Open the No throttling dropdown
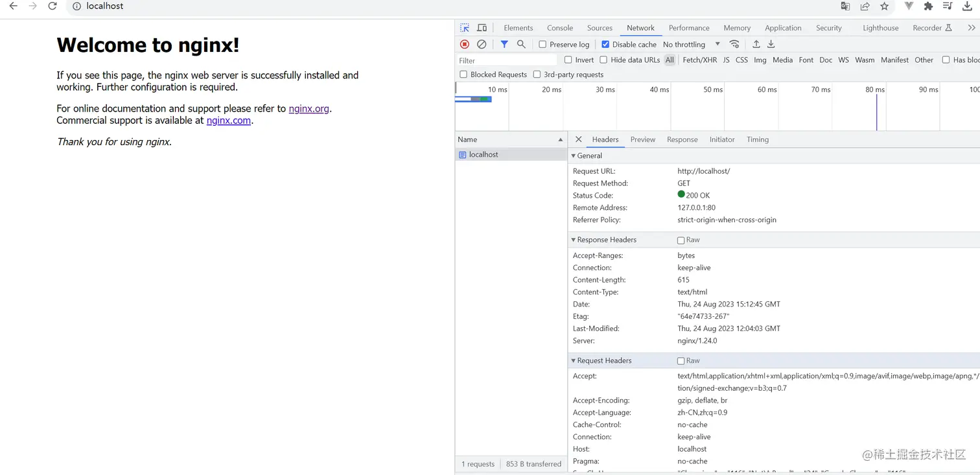The height and width of the screenshot is (475, 980). pos(692,44)
